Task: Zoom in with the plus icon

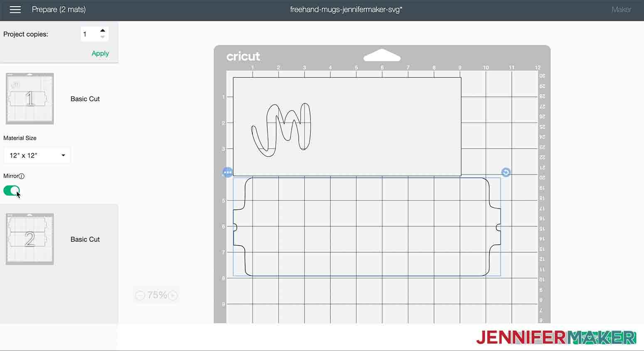Action: [x=173, y=295]
